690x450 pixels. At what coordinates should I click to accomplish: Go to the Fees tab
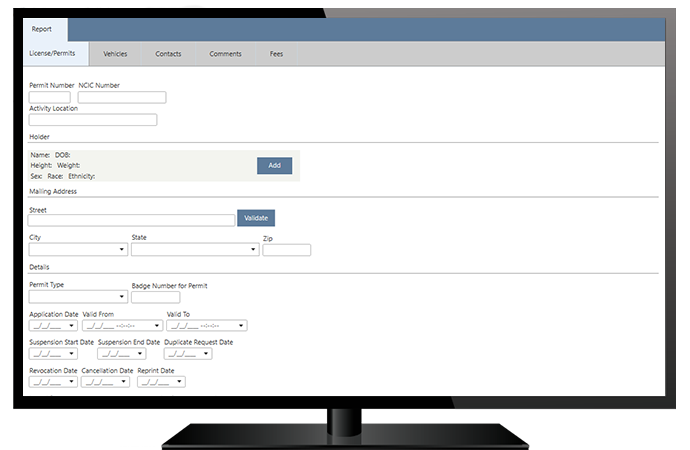(x=276, y=54)
